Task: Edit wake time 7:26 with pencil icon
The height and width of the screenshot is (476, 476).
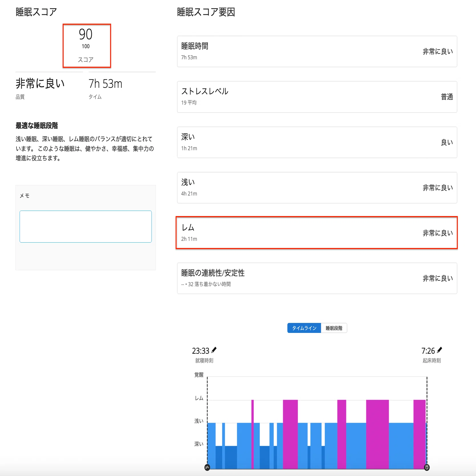Action: (440, 350)
